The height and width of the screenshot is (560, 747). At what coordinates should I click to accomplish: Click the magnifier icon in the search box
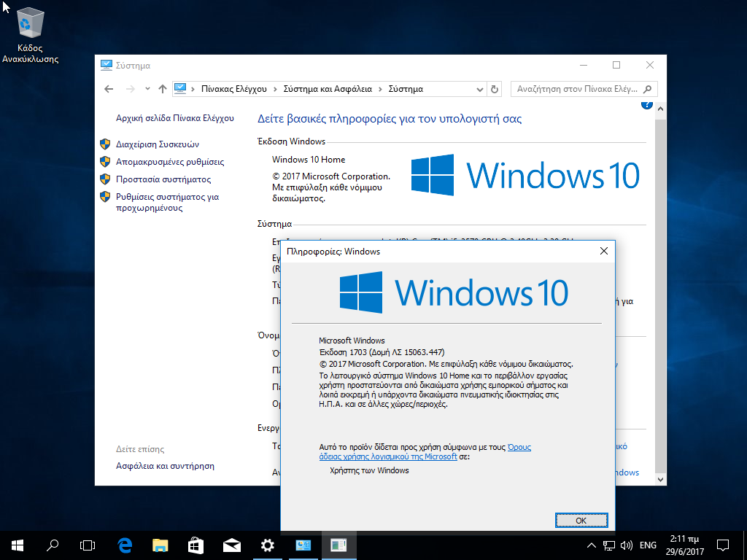(648, 89)
